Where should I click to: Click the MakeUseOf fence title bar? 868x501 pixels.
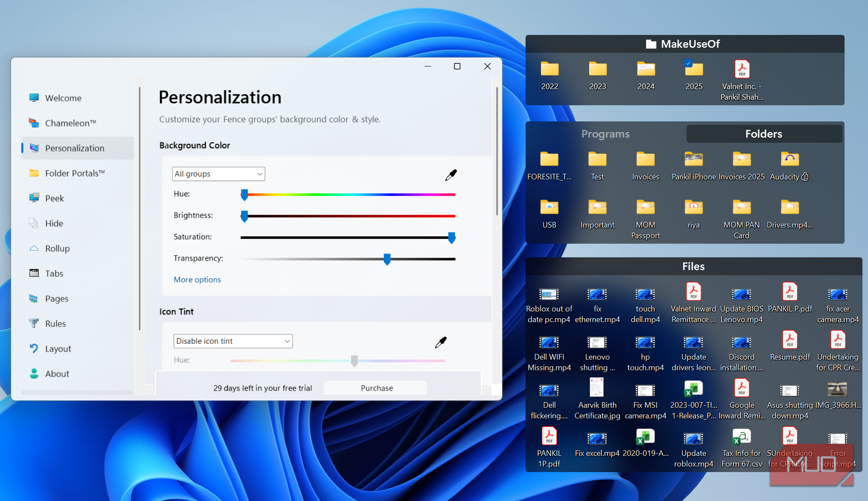click(684, 44)
